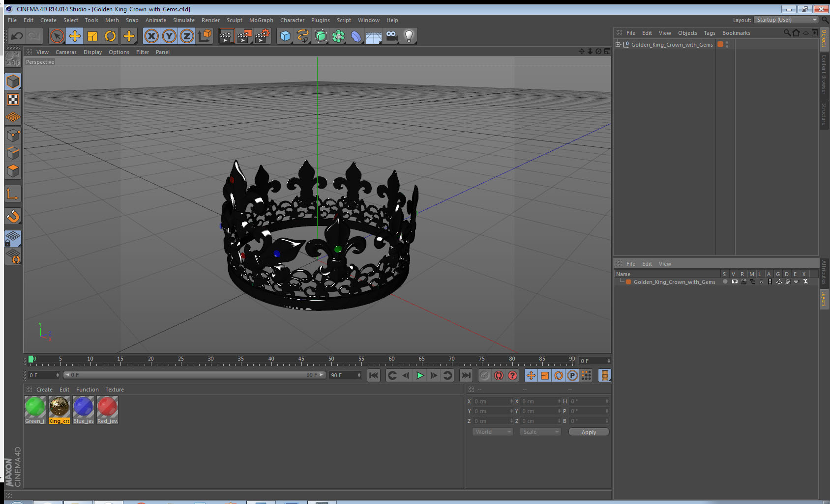The height and width of the screenshot is (504, 830).
Task: Click end frame 90 F stepper arrows
Action: pyautogui.click(x=359, y=375)
